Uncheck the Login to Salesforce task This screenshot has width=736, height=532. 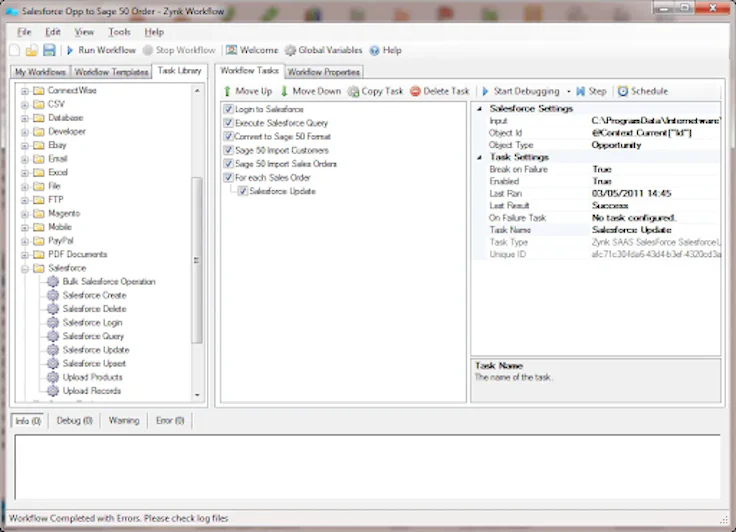coord(229,109)
